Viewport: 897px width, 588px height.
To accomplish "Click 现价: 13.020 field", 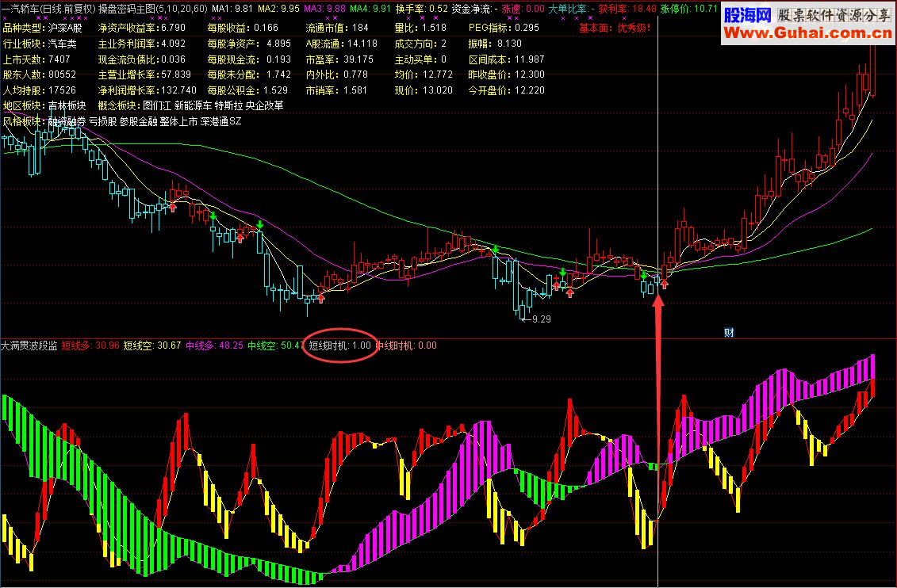I will (x=424, y=90).
